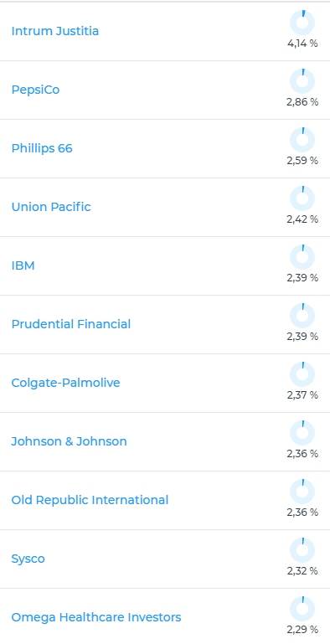Click the IBM stock name
Screen dimensions: 330x644
23,265
